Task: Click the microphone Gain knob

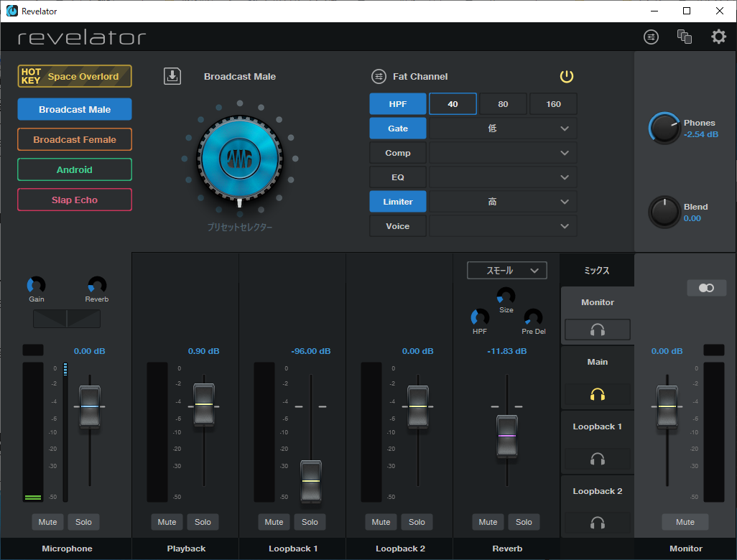Action: pyautogui.click(x=36, y=285)
